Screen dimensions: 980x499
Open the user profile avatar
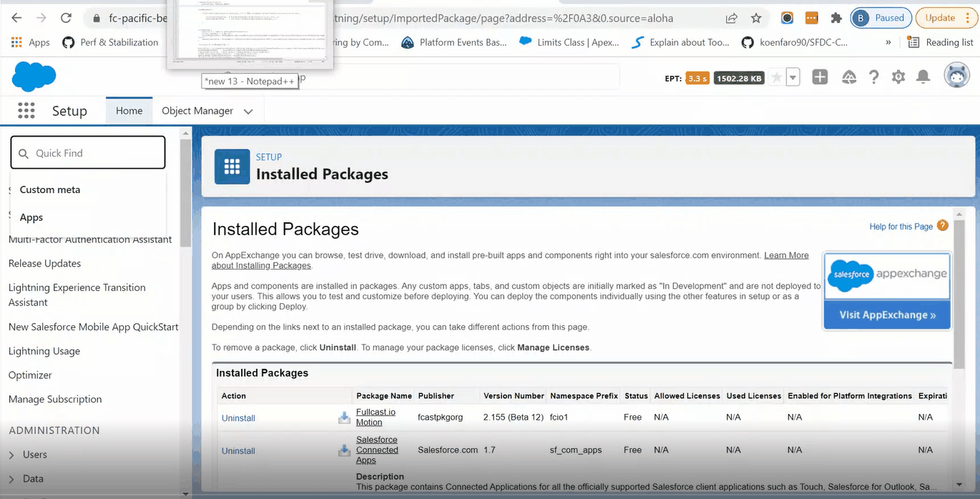(x=956, y=76)
